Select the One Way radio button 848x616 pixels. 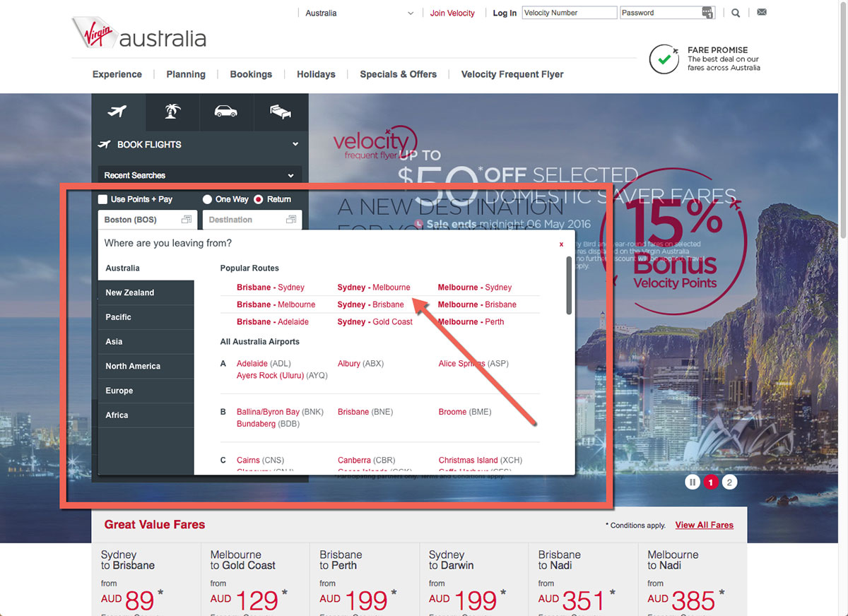point(207,199)
